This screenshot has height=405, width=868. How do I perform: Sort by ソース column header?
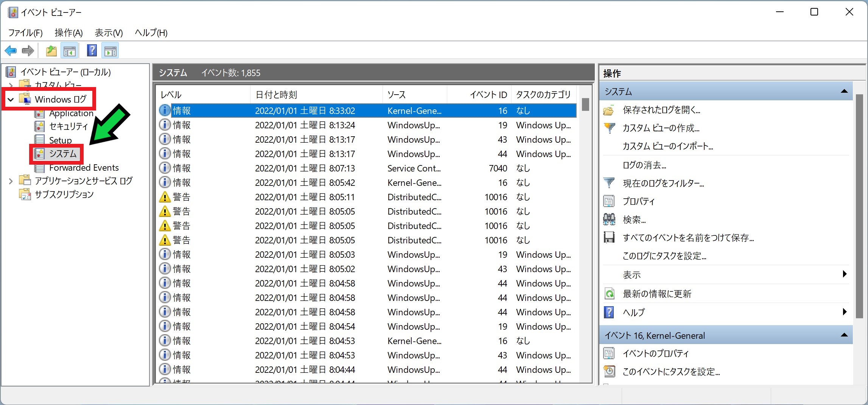coord(415,95)
